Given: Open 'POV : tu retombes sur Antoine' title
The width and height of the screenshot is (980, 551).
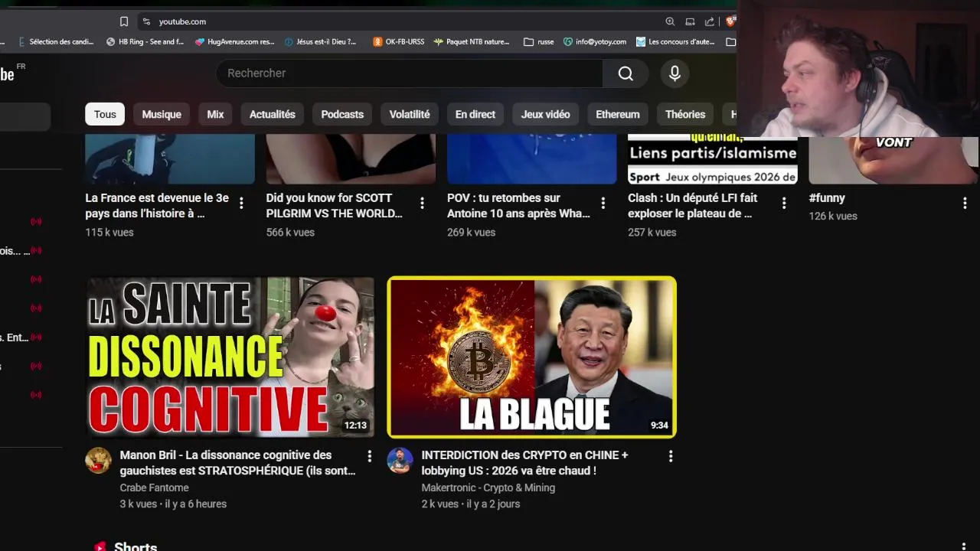Looking at the screenshot, I should pos(518,205).
